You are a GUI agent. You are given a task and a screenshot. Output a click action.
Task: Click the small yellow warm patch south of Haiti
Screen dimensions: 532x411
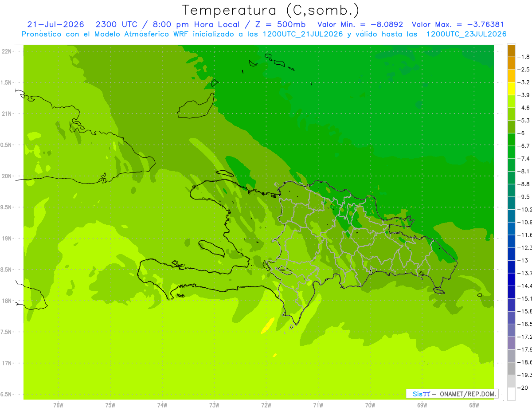pyautogui.click(x=268, y=325)
